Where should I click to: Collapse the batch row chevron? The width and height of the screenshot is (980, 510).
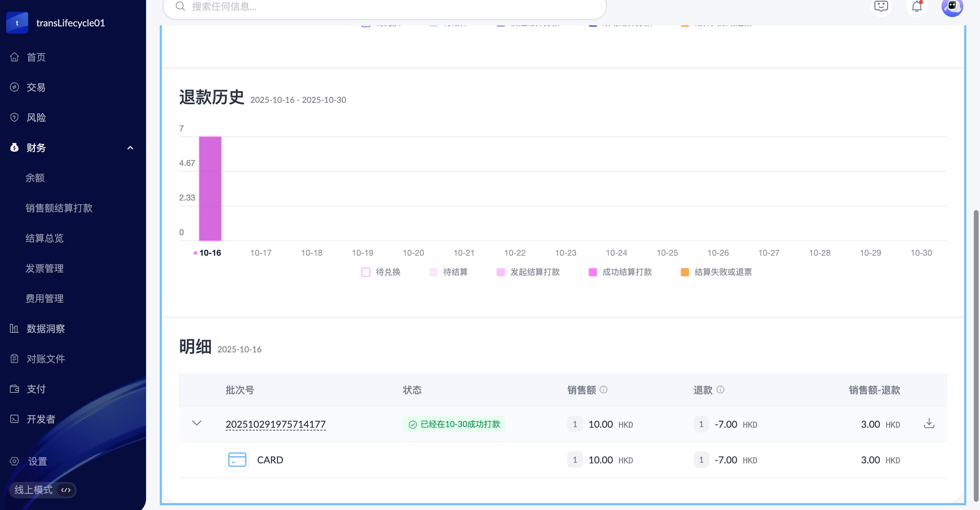pyautogui.click(x=197, y=423)
